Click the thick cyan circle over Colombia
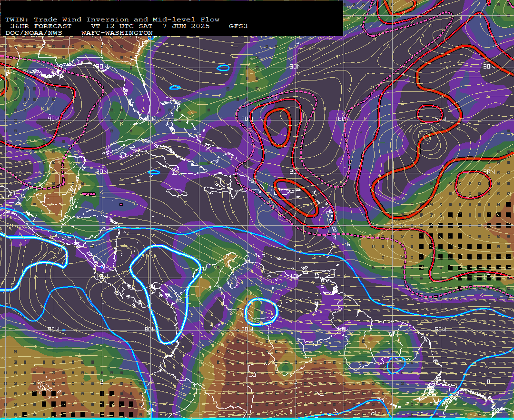Image resolution: width=514 pixels, height=420 pixels. click(261, 312)
